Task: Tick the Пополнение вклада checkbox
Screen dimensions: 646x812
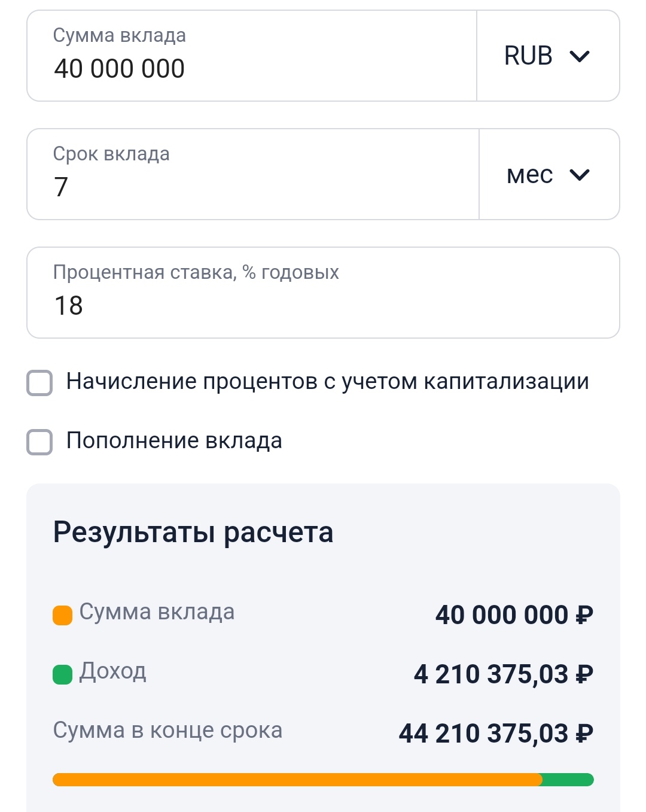Action: (x=39, y=442)
